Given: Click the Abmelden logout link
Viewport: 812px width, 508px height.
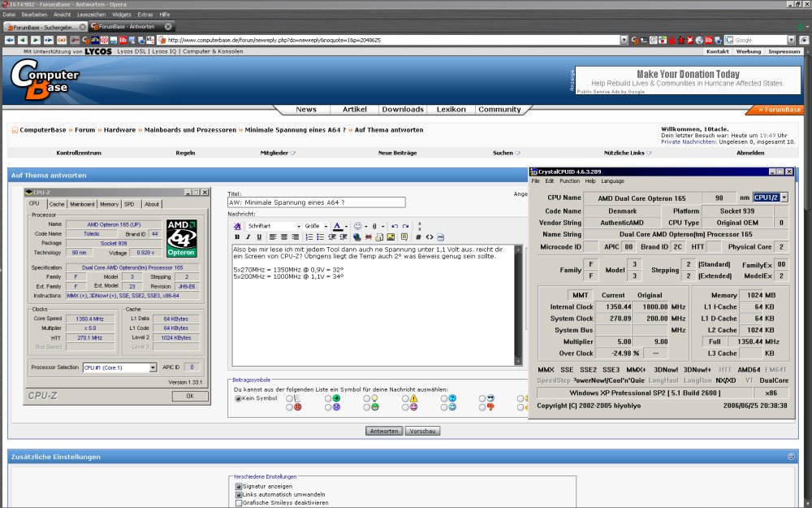Looking at the screenshot, I should pyautogui.click(x=750, y=153).
